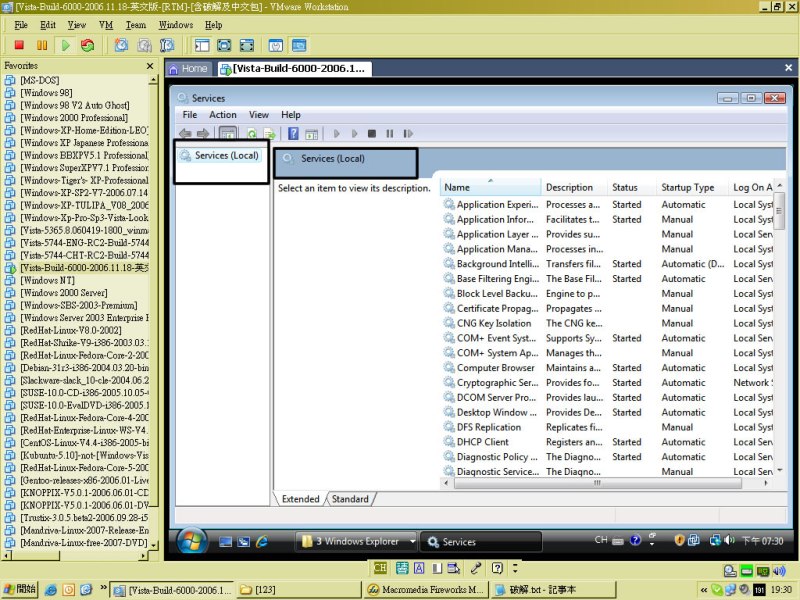Click Services button in Vista taskbar
The width and height of the screenshot is (800, 600).
pyautogui.click(x=481, y=542)
